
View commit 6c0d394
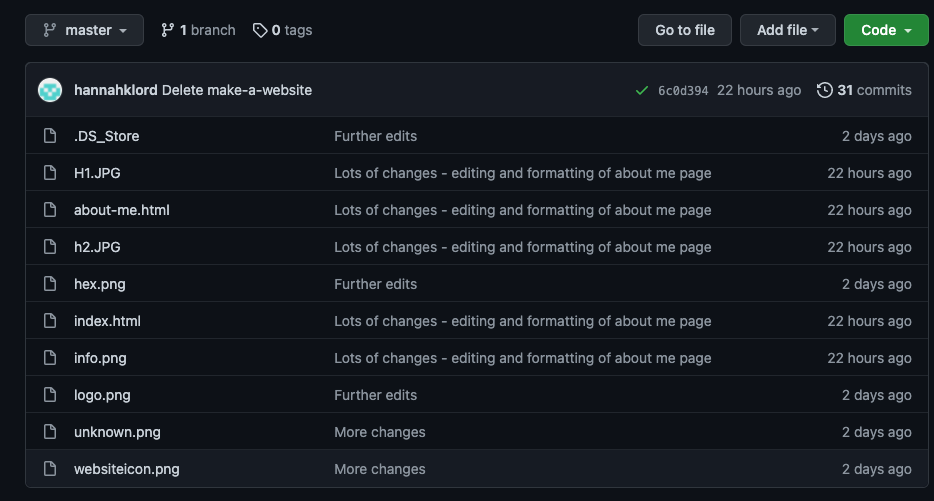click(x=683, y=91)
